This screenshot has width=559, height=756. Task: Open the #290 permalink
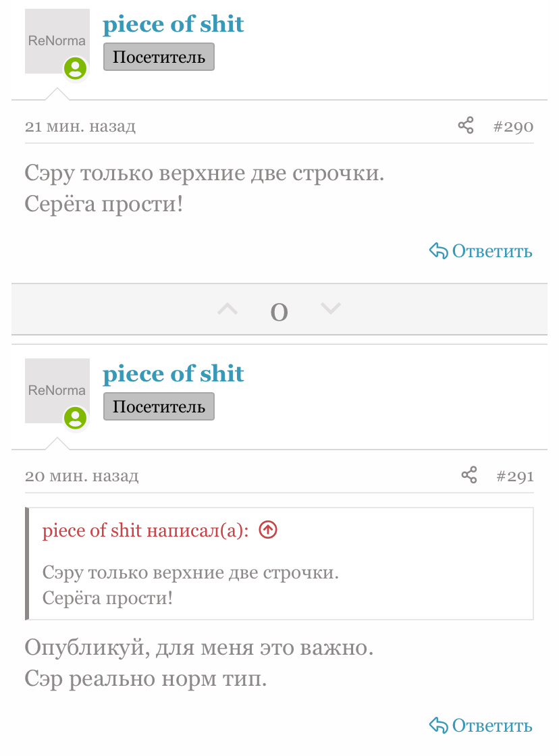[x=513, y=127]
